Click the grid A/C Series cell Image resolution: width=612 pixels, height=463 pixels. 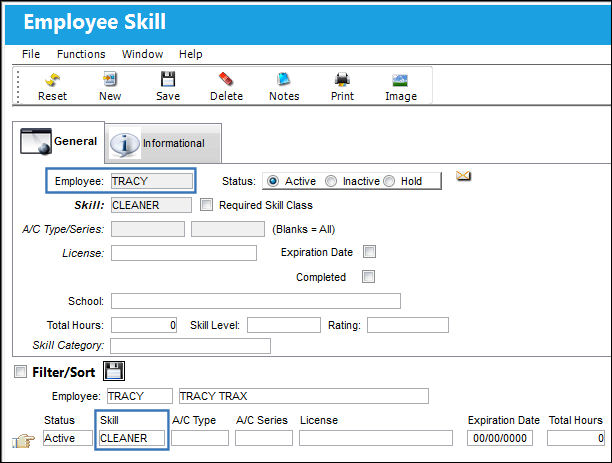[264, 438]
